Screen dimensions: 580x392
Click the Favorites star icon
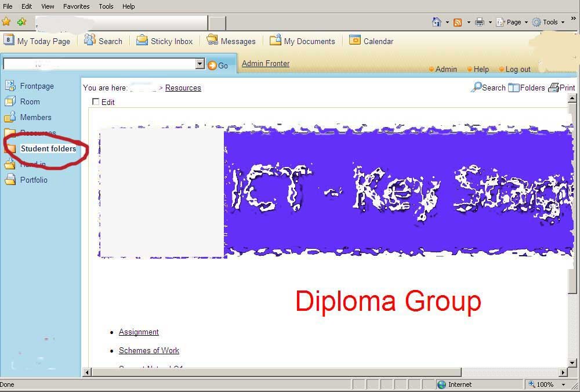coord(6,22)
